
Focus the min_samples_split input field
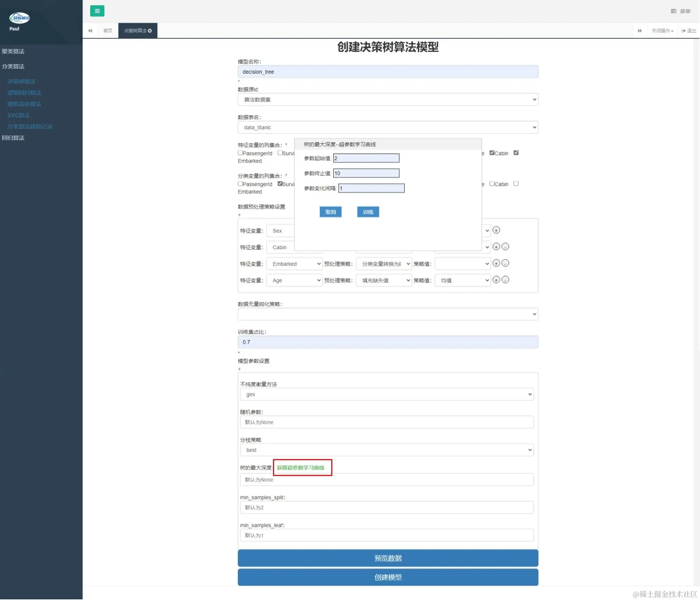pyautogui.click(x=387, y=508)
